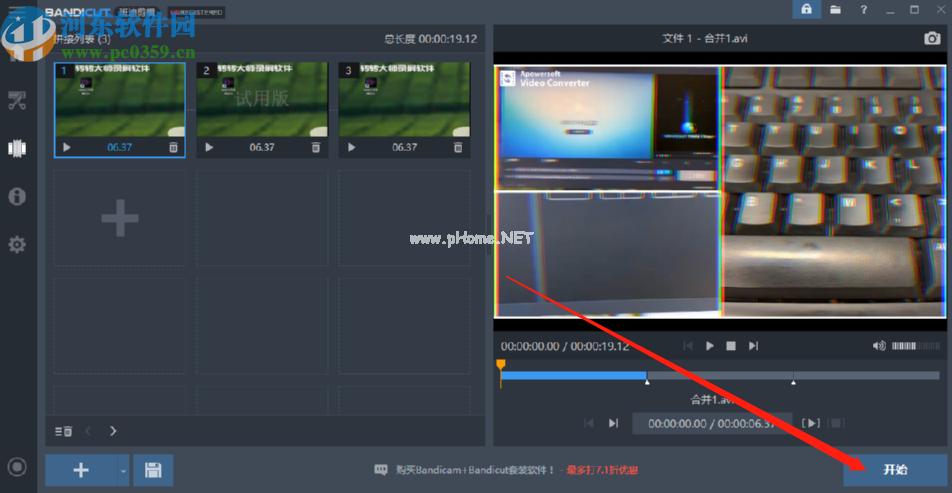Image resolution: width=952 pixels, height=493 pixels.
Task: Click the blue add file plus button
Action: [81, 470]
